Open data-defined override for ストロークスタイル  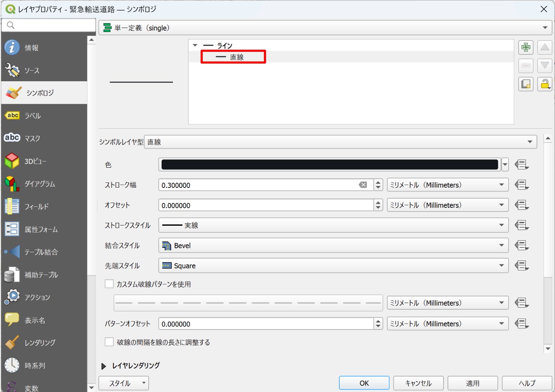[x=522, y=225]
